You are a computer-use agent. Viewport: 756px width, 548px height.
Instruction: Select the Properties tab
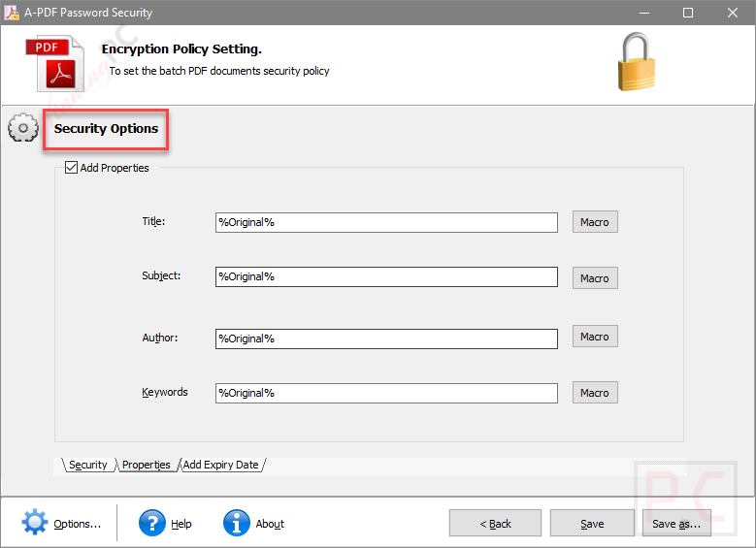(147, 465)
